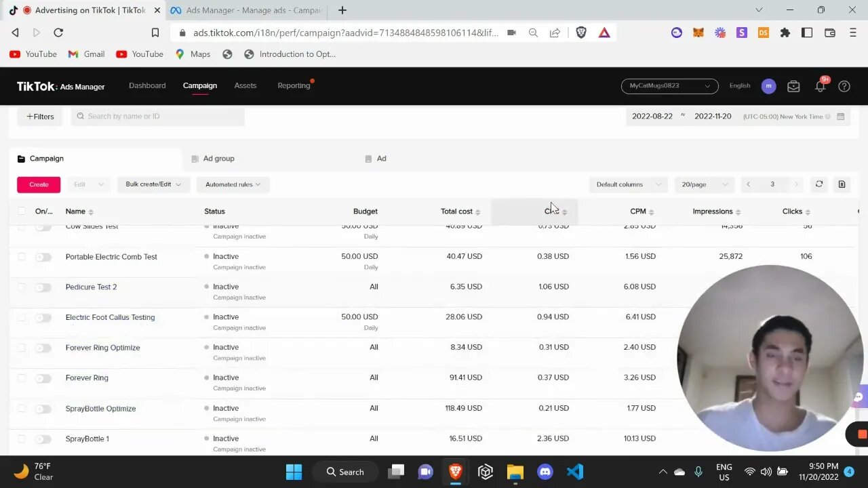This screenshot has height=488, width=868.
Task: Open Default columns dropdown
Action: click(629, 184)
